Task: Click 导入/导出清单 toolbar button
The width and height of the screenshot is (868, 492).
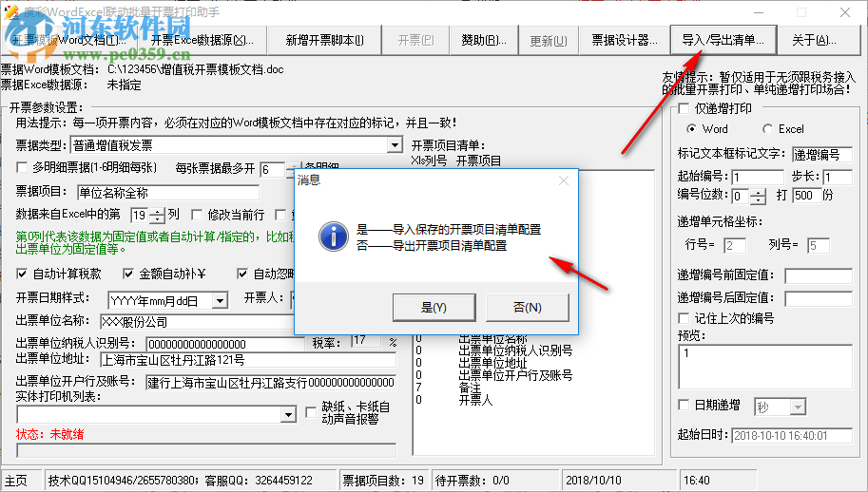Action: (x=723, y=40)
